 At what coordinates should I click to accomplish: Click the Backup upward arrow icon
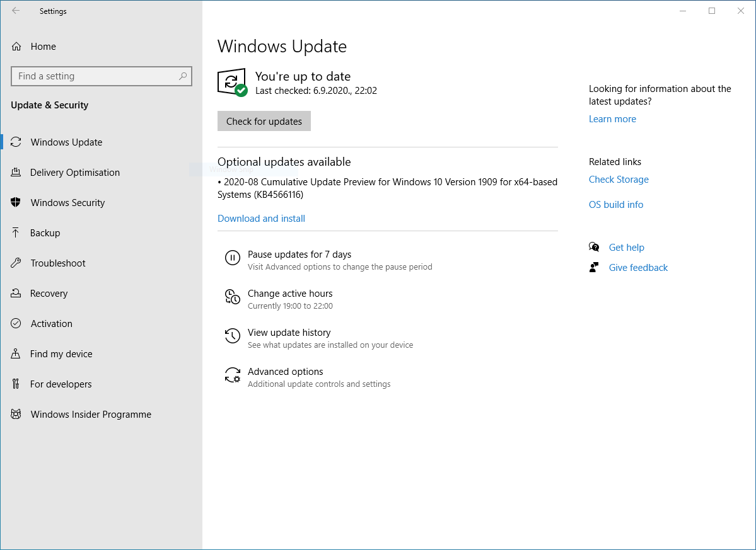click(16, 233)
